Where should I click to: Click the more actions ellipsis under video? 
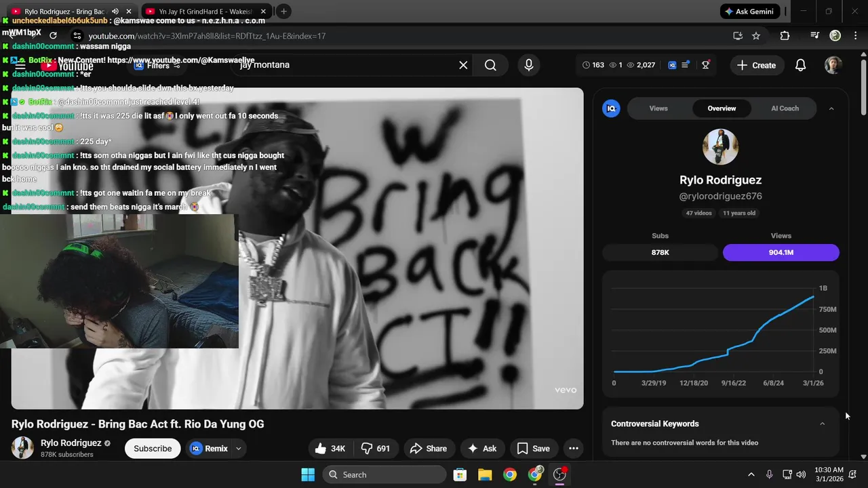tap(574, 448)
